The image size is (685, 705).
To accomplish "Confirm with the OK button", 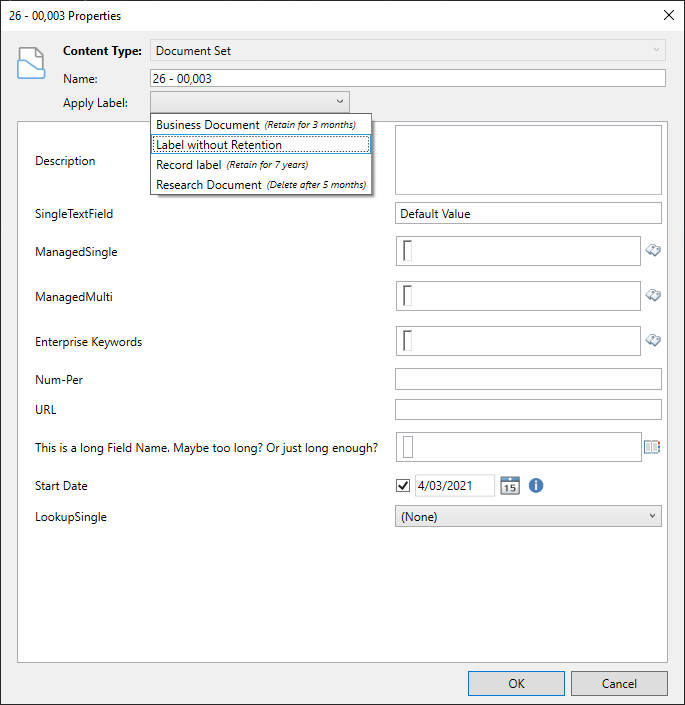I will [516, 683].
